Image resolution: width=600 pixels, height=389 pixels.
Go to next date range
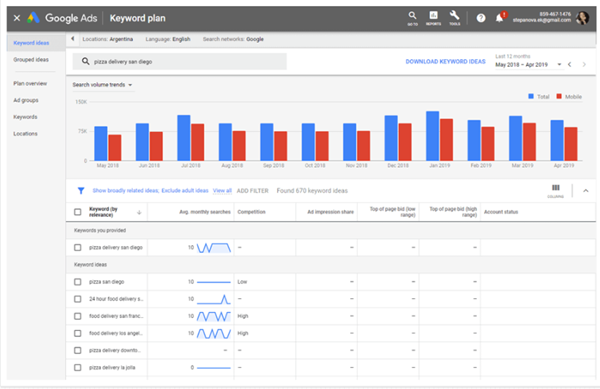[x=584, y=64]
